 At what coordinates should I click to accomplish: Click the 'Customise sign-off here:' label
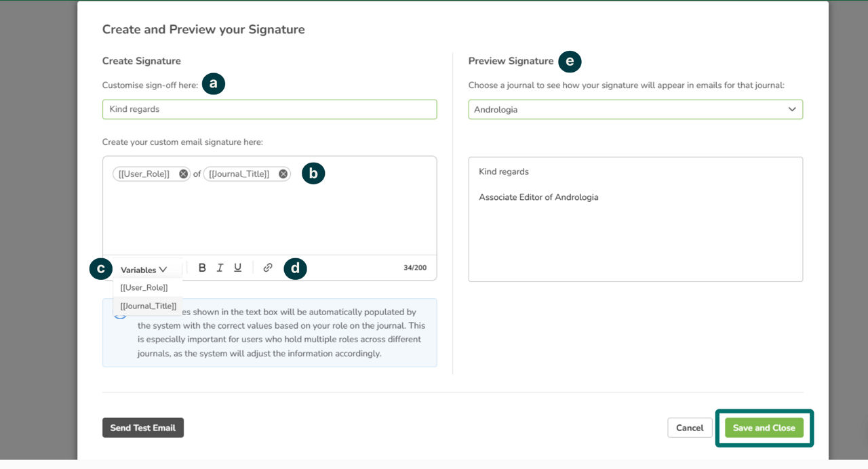(150, 85)
